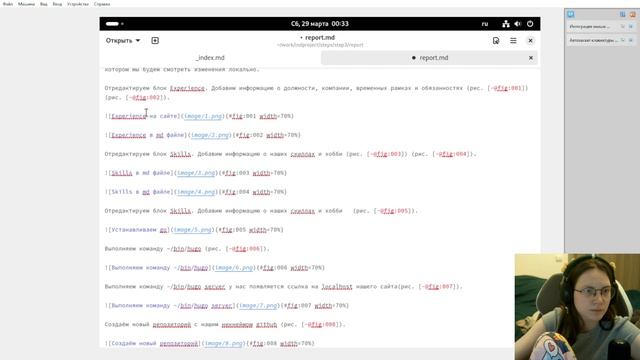Click the line starting 'Создаём новый репозиторий с нашим'

coord(225,324)
